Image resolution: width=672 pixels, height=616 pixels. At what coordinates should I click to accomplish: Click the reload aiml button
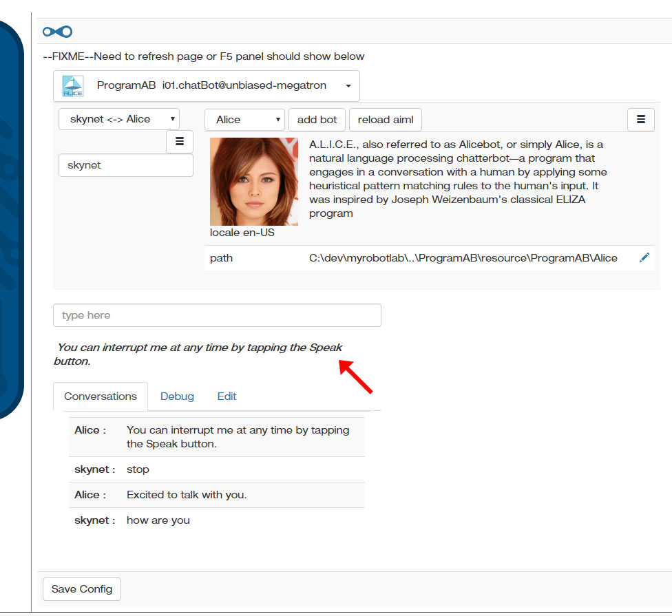tap(386, 120)
